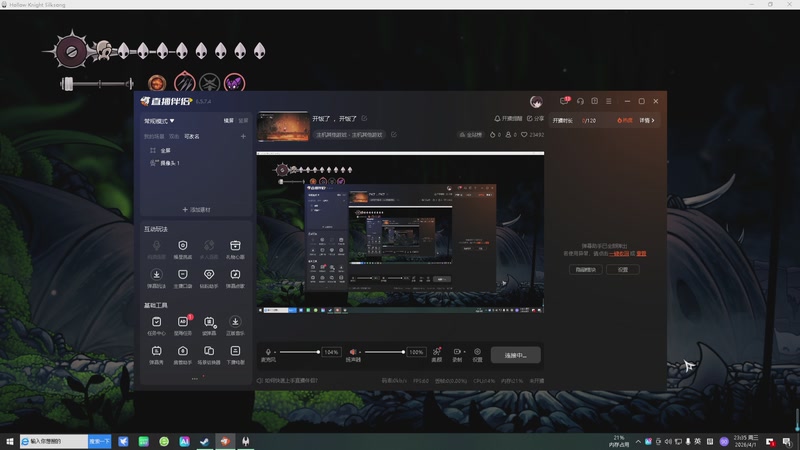Viewport: 800px width, 450px height.
Task: Open the 礼物心愿 gift wish tool
Action: coord(235,249)
